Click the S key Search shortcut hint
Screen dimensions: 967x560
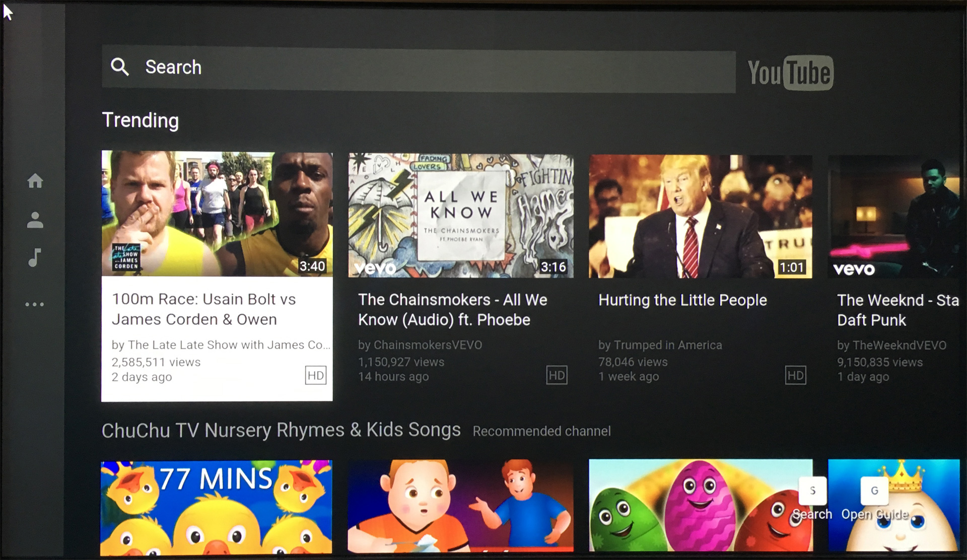pos(812,499)
